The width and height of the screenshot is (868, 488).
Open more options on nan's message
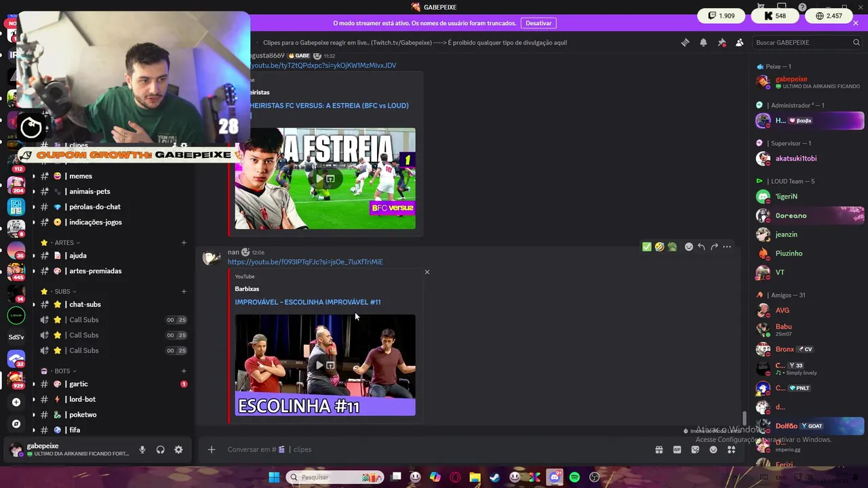(727, 247)
